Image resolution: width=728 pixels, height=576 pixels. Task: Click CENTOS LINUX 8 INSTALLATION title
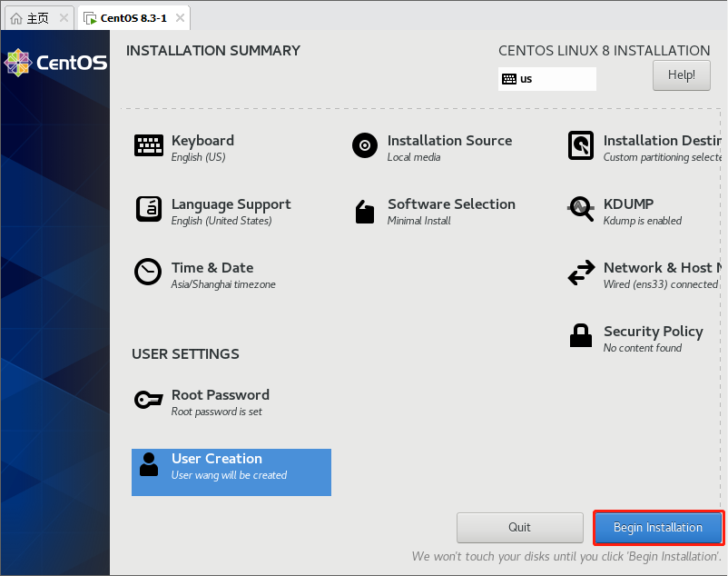coord(605,50)
